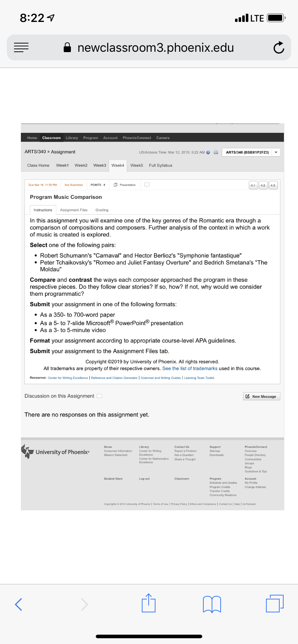Tap the Share icon in bottom toolbar

(x=149, y=603)
